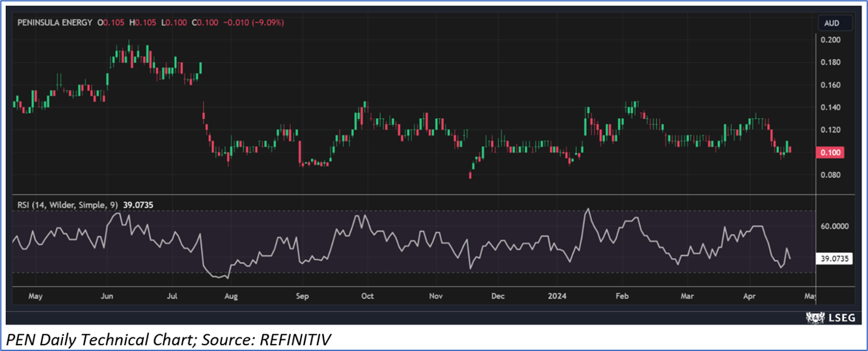Image resolution: width=868 pixels, height=351 pixels.
Task: Click the 60.0000 RSI axis level
Action: [835, 227]
